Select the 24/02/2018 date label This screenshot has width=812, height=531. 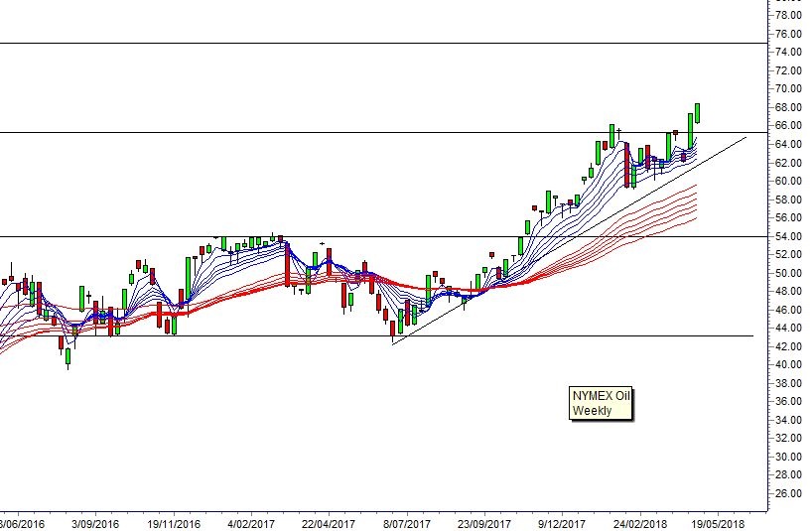pos(639,524)
